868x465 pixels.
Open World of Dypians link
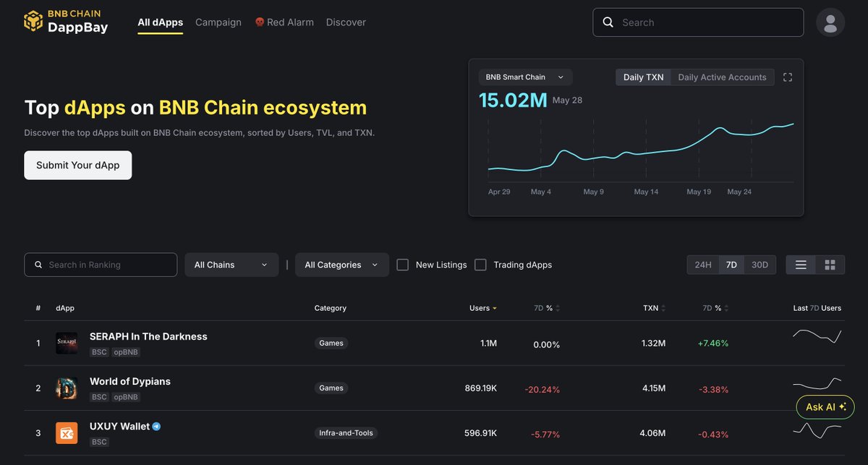click(130, 381)
